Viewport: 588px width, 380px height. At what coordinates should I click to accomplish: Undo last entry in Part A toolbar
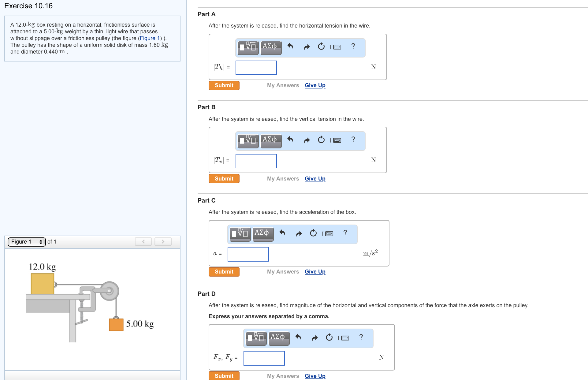click(x=290, y=47)
